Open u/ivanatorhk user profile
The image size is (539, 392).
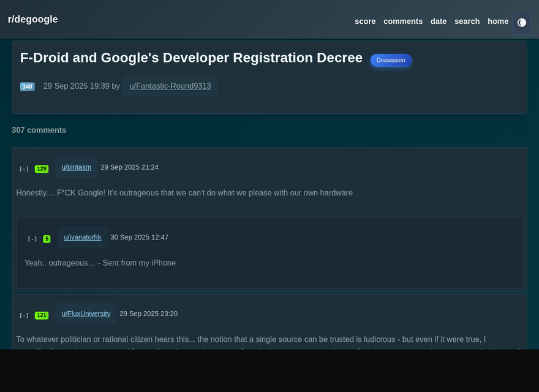click(x=83, y=237)
